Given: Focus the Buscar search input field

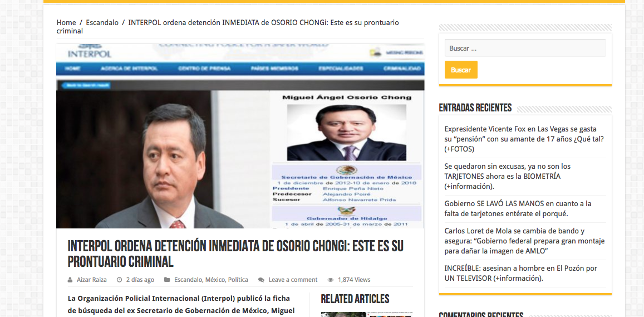Looking at the screenshot, I should pos(525,48).
